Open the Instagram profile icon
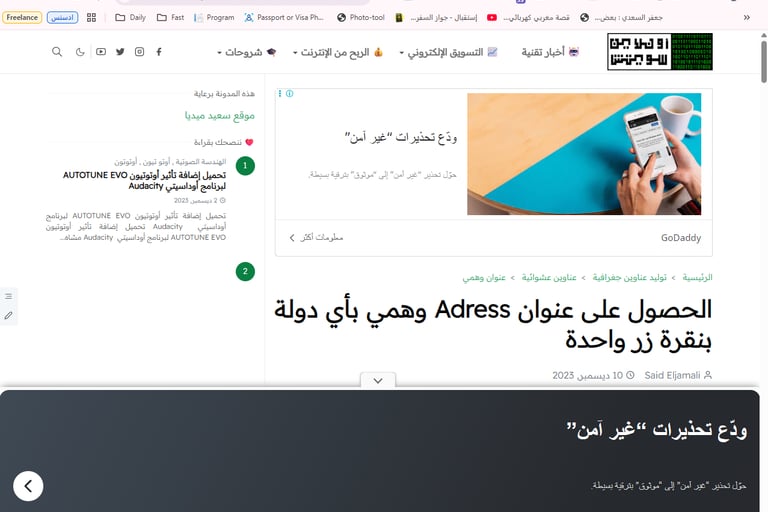Viewport: 768px width, 512px height. tap(140, 51)
